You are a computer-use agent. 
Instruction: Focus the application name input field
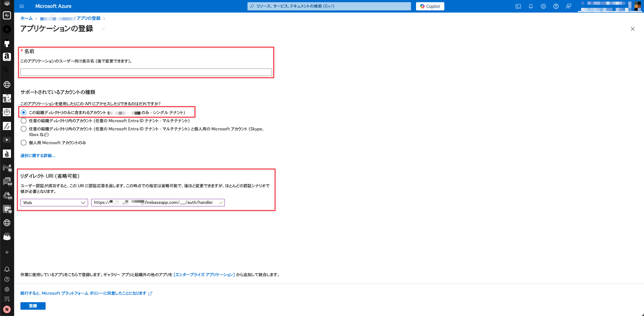(146, 72)
